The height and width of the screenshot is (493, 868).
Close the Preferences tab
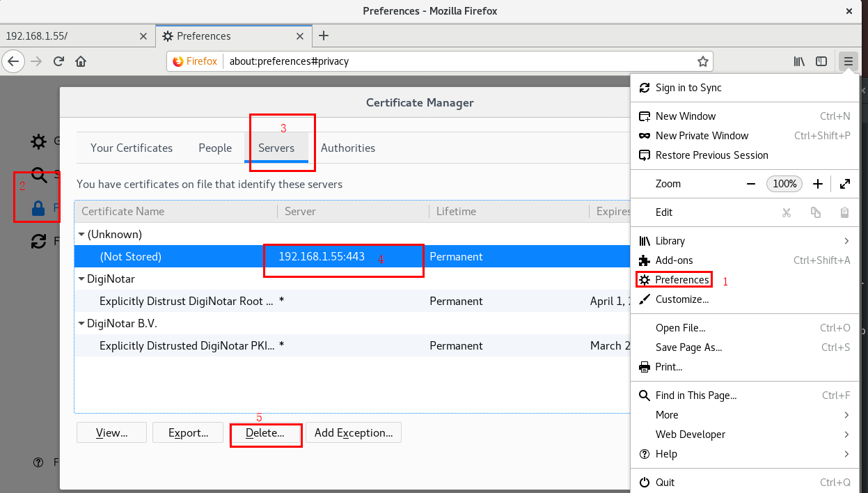[x=300, y=36]
